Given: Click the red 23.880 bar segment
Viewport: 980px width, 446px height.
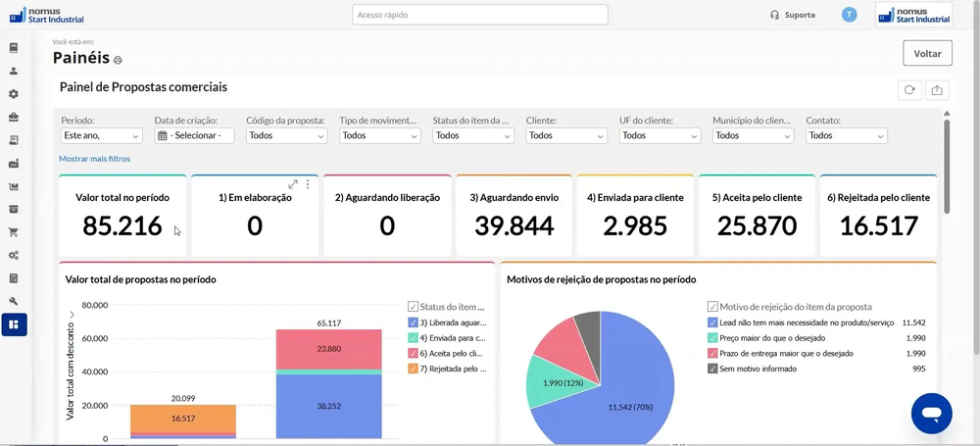Looking at the screenshot, I should click(x=328, y=349).
